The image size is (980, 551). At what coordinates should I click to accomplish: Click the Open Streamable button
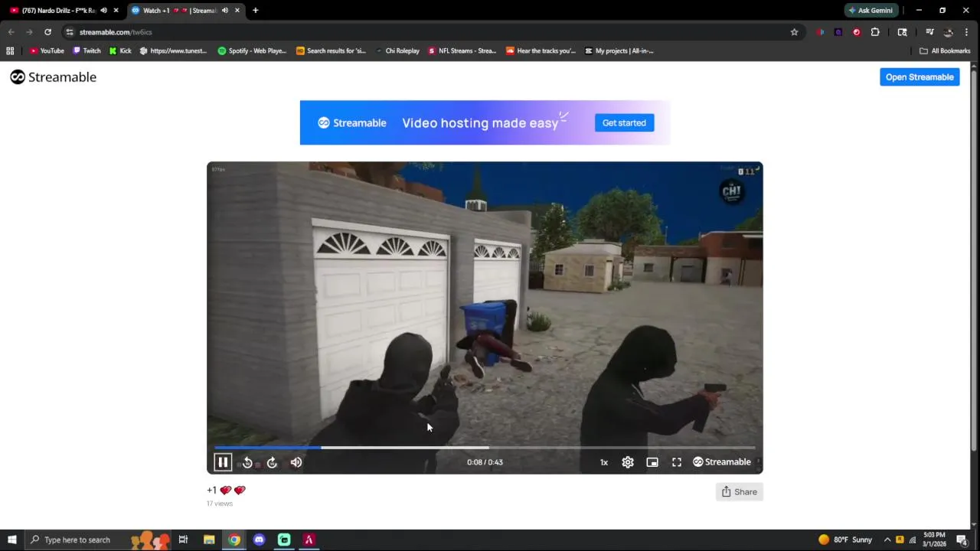click(920, 77)
